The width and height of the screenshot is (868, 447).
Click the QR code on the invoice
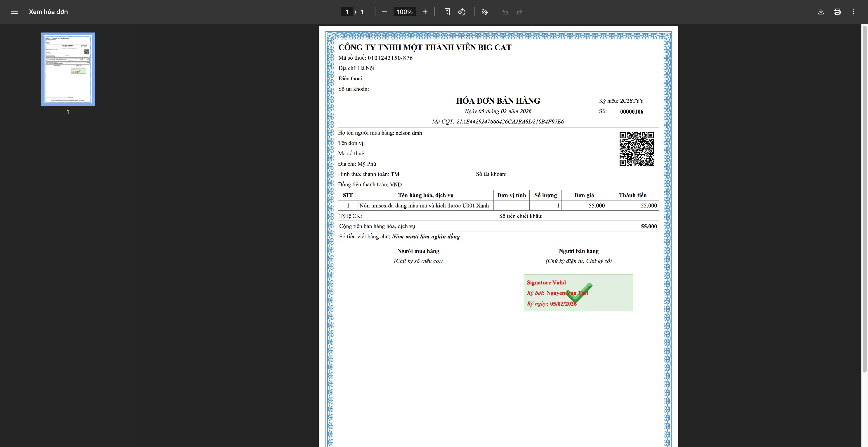[637, 149]
